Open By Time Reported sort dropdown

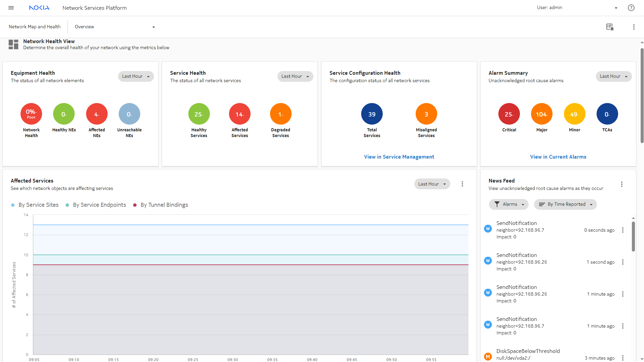point(565,204)
